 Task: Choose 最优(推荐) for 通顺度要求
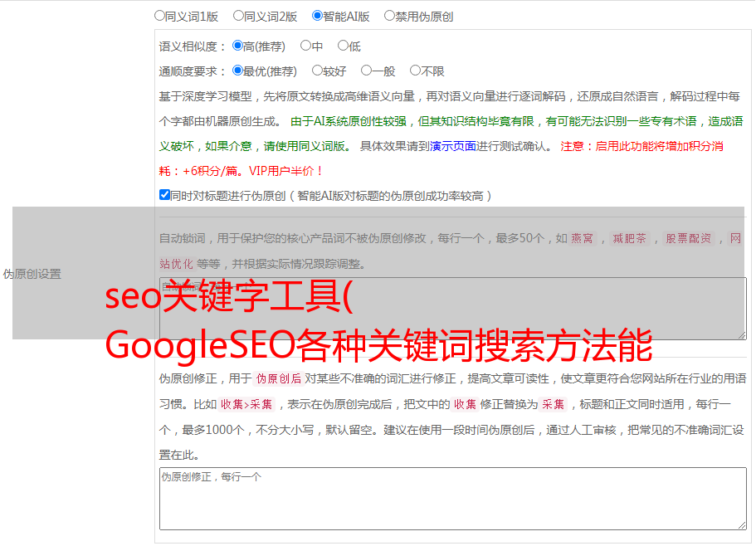pos(237,71)
